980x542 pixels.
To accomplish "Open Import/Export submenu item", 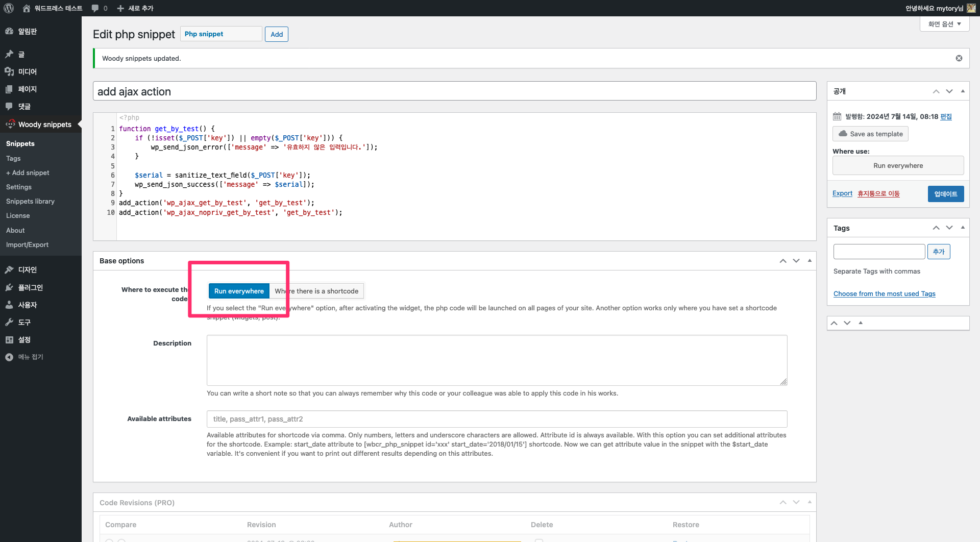I will tap(27, 244).
